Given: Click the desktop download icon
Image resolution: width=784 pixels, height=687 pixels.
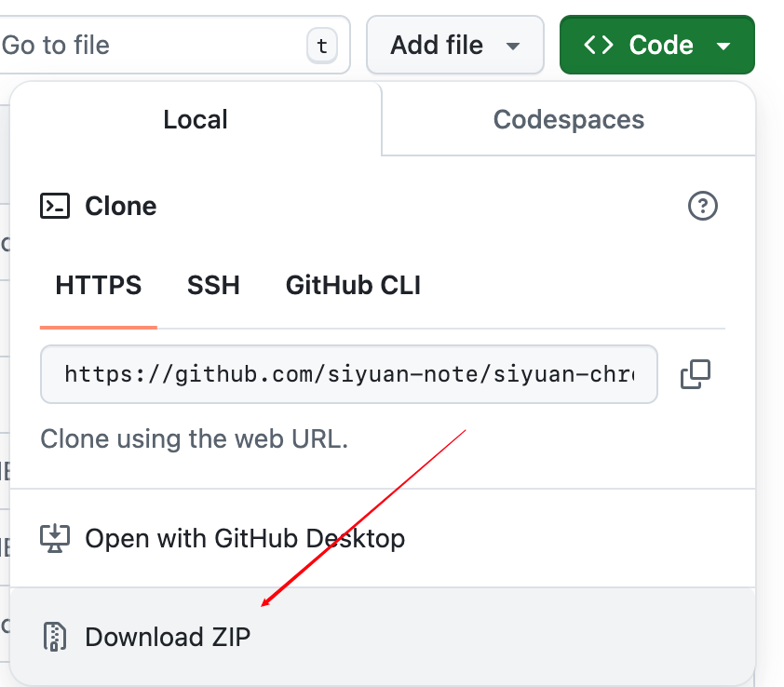Looking at the screenshot, I should point(55,538).
